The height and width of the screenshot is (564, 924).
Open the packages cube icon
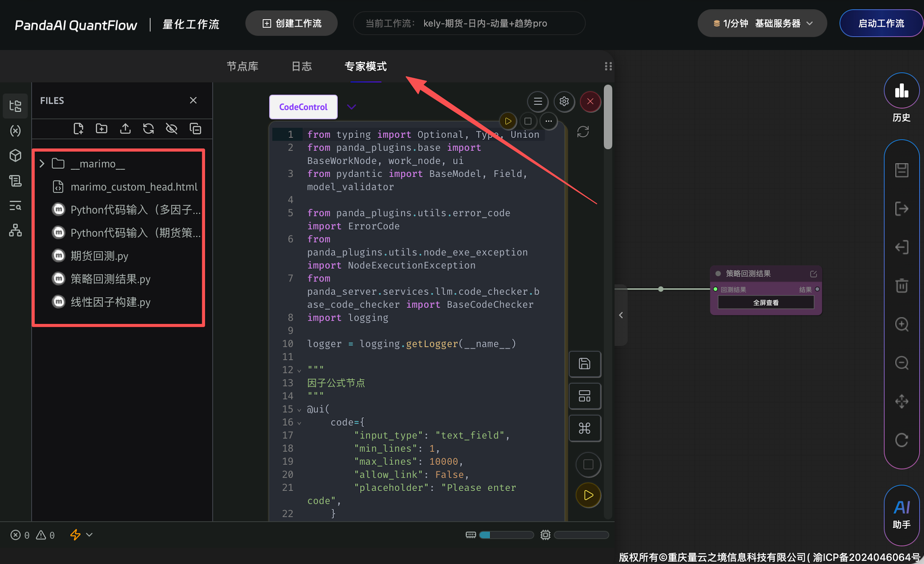(x=15, y=155)
